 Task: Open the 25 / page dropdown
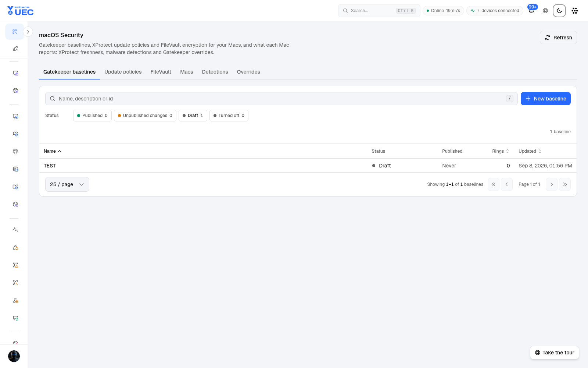coord(67,184)
